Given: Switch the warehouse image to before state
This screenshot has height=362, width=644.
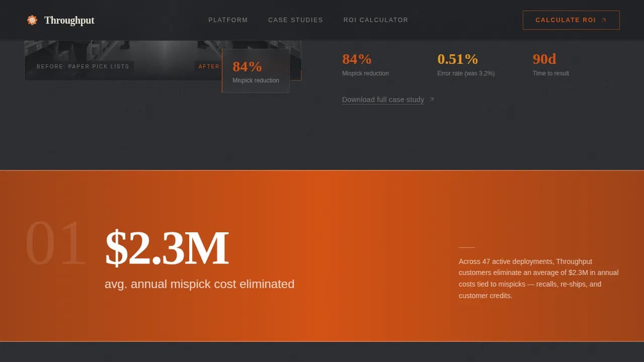Looking at the screenshot, I should click(x=83, y=66).
